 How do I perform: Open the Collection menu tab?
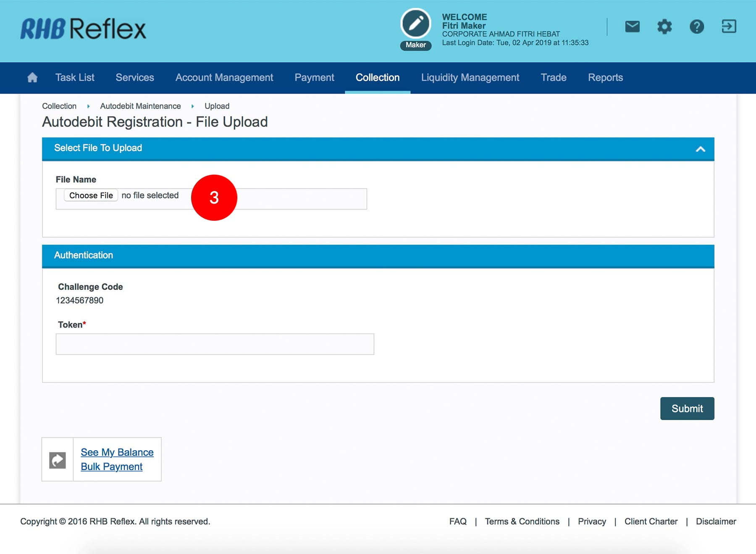[377, 78]
